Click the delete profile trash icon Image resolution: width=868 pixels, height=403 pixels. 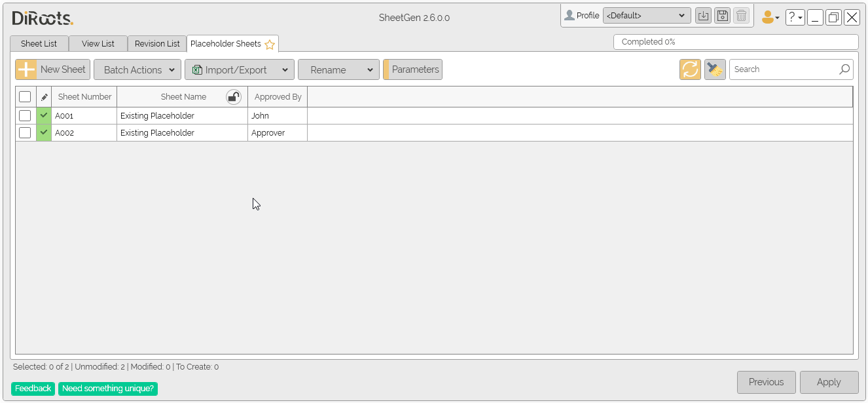click(741, 15)
